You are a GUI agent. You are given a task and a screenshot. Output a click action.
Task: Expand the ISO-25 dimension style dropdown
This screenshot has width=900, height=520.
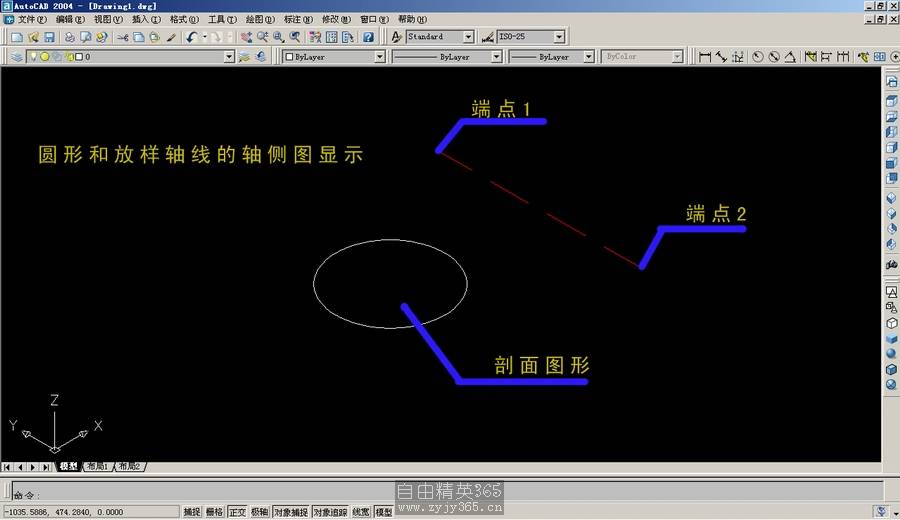click(559, 37)
